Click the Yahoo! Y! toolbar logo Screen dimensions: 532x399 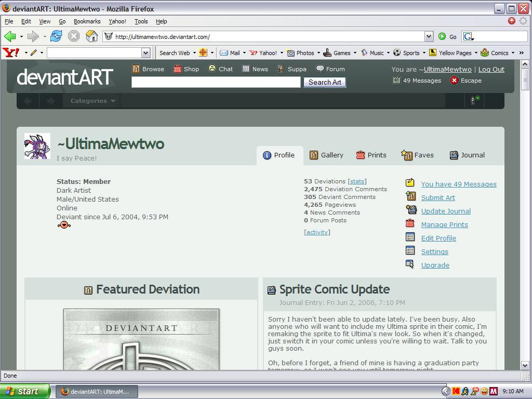[11, 52]
